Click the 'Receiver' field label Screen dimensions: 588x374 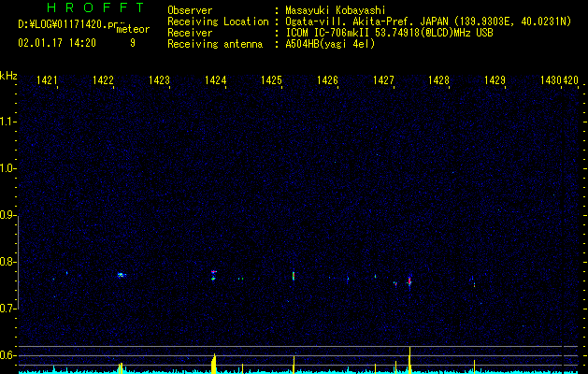pyautogui.click(x=190, y=33)
